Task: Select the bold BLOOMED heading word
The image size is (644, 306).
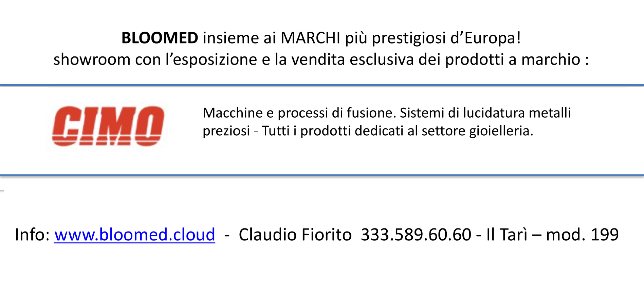Action: (160, 38)
